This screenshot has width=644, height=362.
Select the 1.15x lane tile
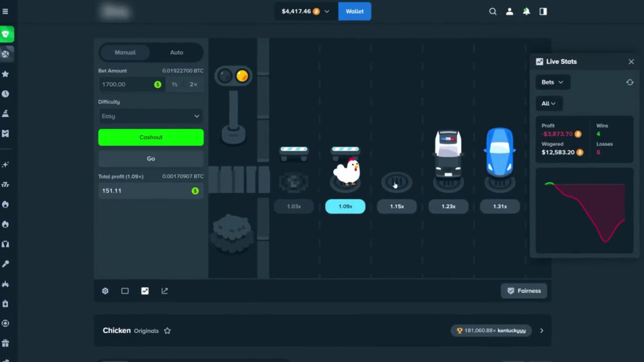tap(397, 206)
